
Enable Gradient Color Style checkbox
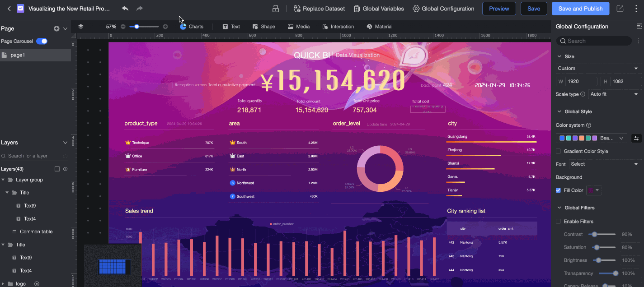tap(559, 151)
